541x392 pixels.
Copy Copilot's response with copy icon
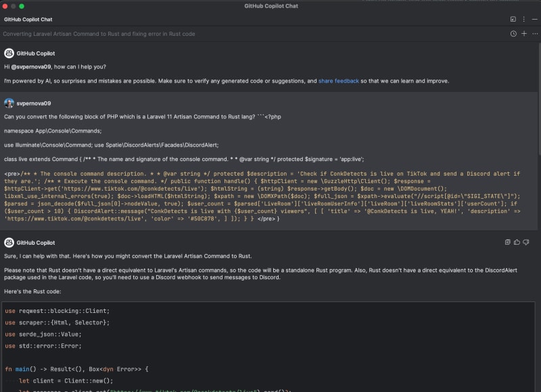508,243
